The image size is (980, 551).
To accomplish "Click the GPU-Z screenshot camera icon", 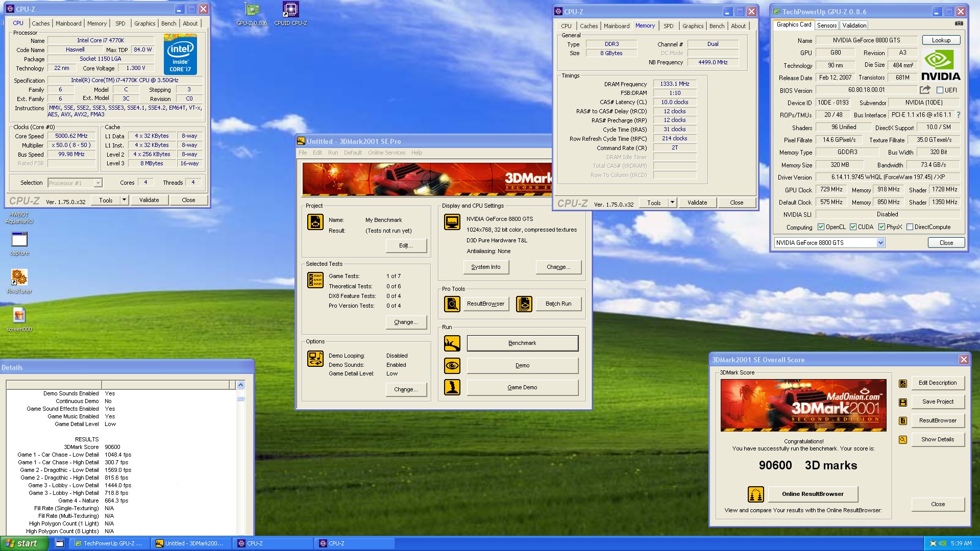I will click(x=959, y=23).
